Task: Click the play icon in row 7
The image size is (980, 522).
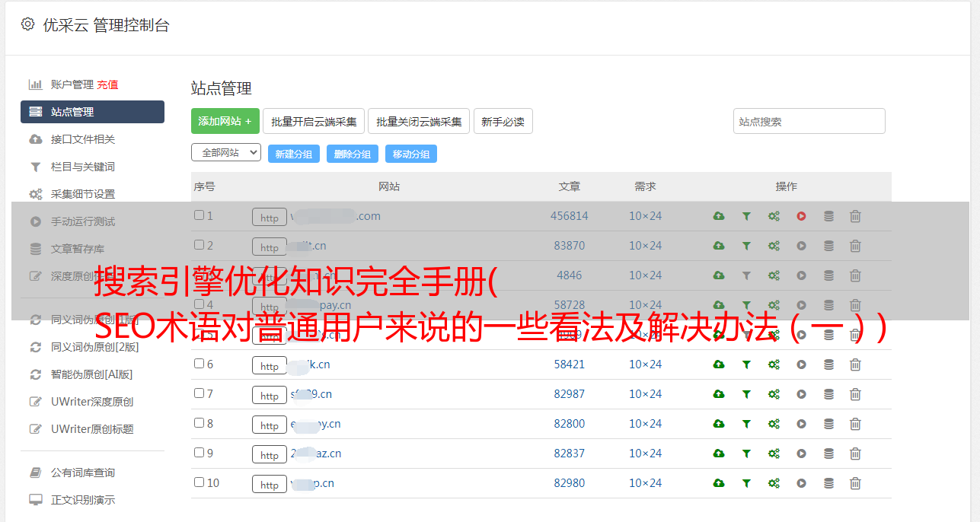Action: click(x=801, y=394)
